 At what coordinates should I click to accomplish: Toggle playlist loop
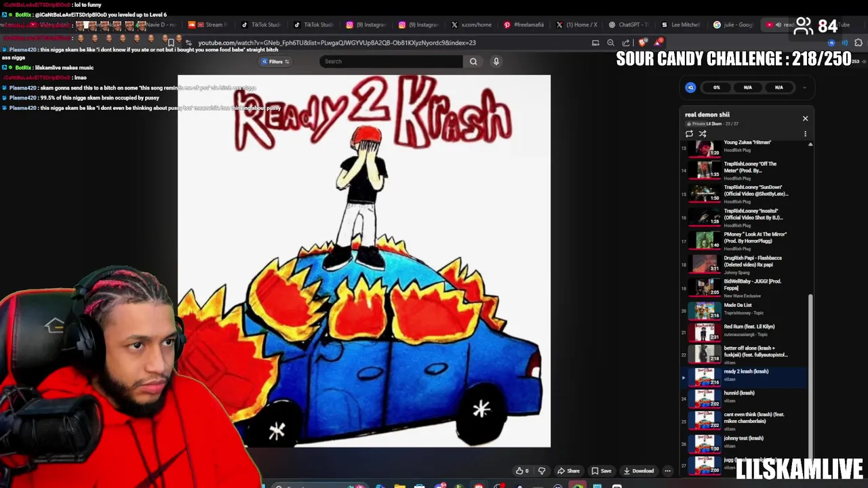click(689, 134)
